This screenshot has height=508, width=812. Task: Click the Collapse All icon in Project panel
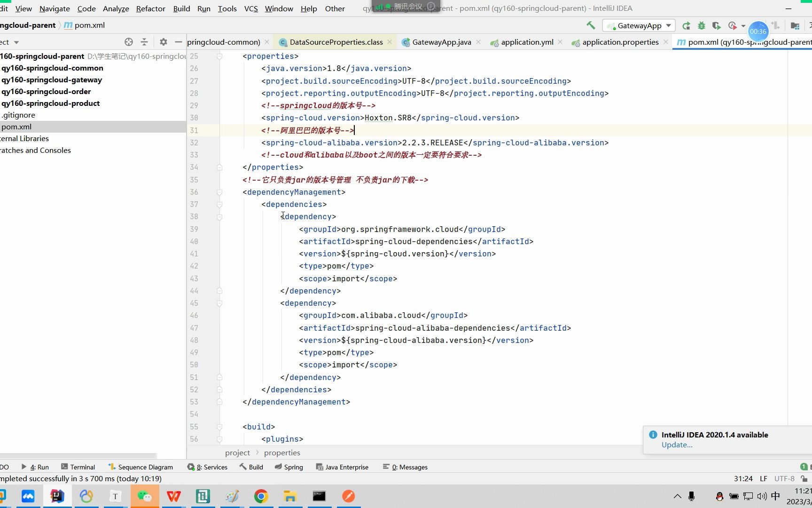click(144, 42)
